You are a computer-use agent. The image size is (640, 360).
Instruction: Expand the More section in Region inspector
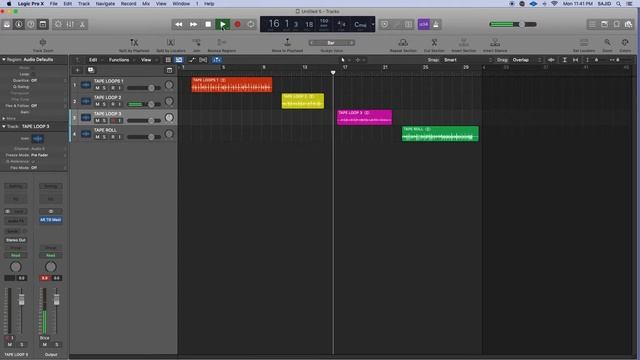coord(4,118)
